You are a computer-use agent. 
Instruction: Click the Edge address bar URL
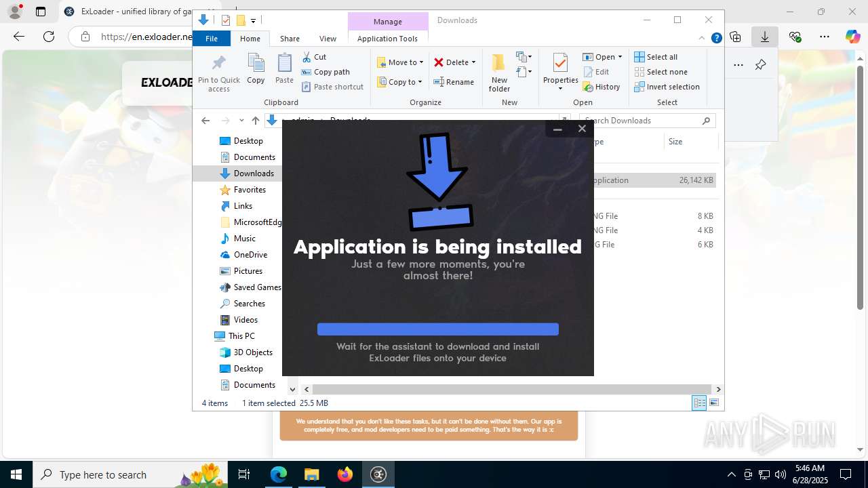[x=146, y=37]
